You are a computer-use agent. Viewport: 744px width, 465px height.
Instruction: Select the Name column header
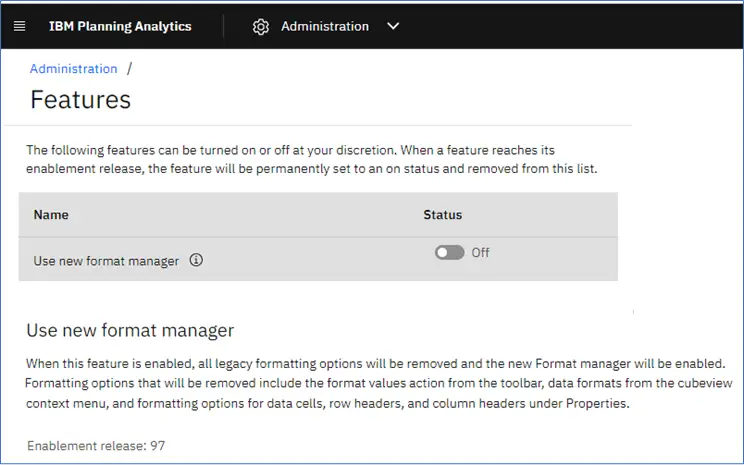click(x=51, y=214)
